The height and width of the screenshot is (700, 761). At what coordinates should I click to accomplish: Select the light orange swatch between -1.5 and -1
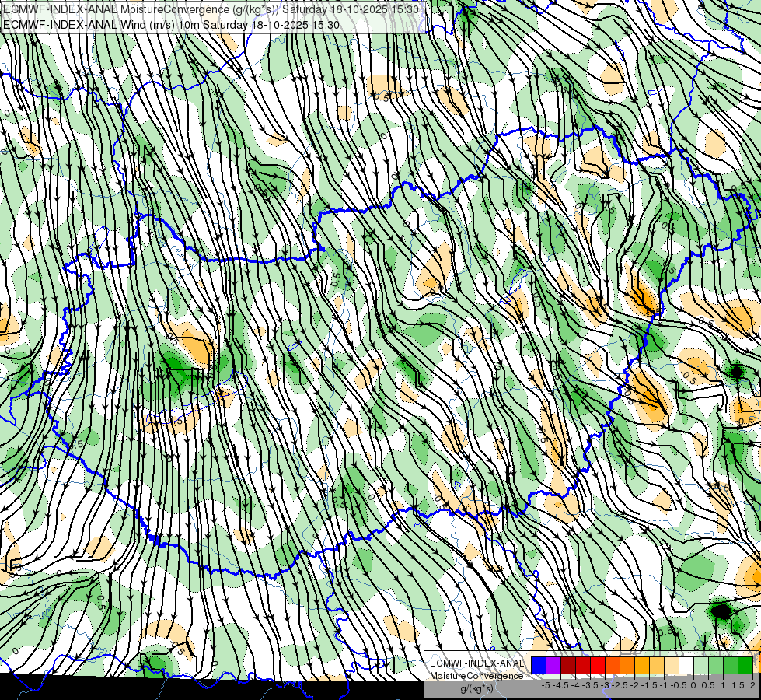click(x=657, y=665)
